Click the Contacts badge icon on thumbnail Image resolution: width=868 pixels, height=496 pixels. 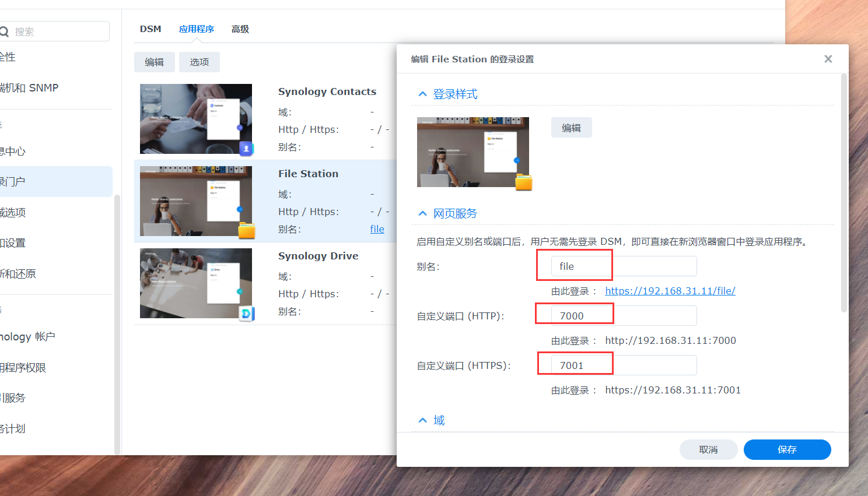tap(247, 149)
